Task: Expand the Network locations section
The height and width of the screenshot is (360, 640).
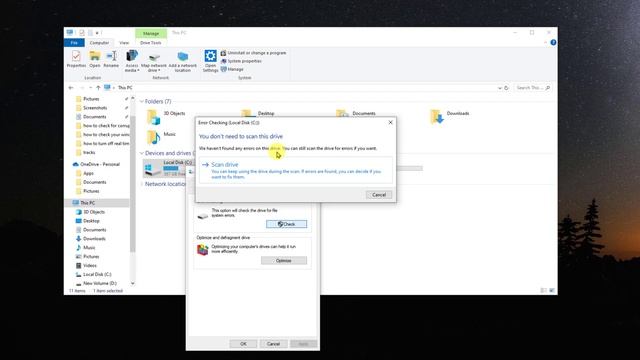Action: (142, 184)
